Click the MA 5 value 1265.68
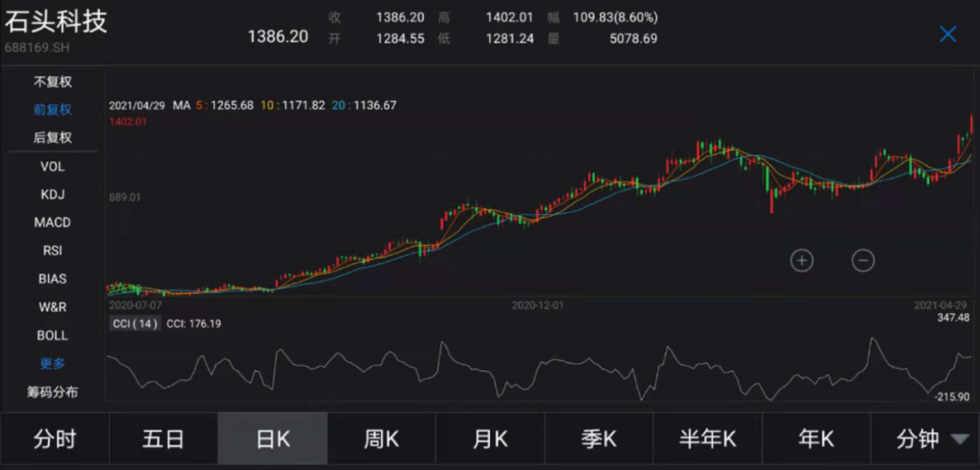 coord(232,105)
